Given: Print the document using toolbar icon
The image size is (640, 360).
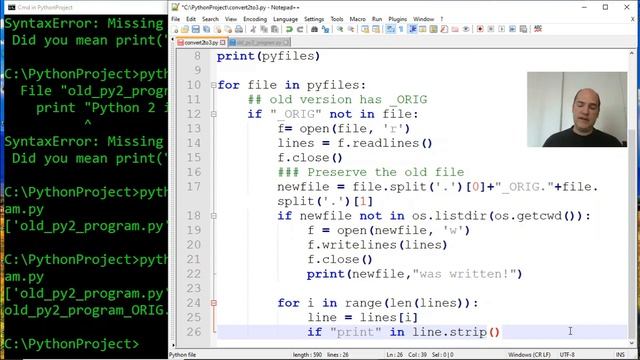Looking at the screenshot, I should click(239, 29).
